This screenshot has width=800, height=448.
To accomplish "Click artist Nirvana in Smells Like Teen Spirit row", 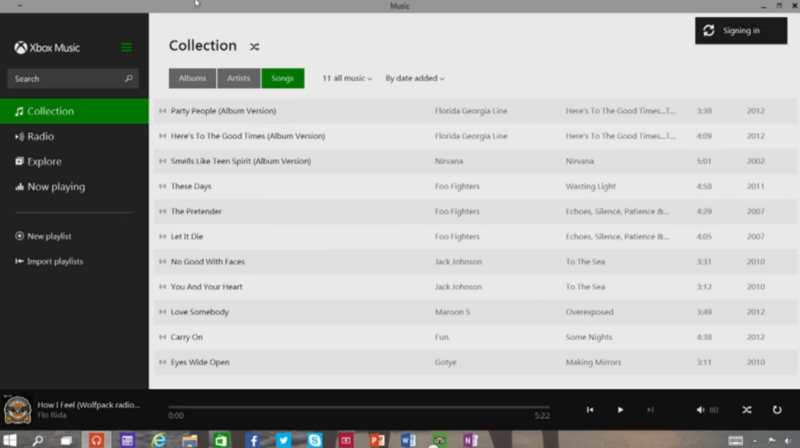I will (449, 161).
